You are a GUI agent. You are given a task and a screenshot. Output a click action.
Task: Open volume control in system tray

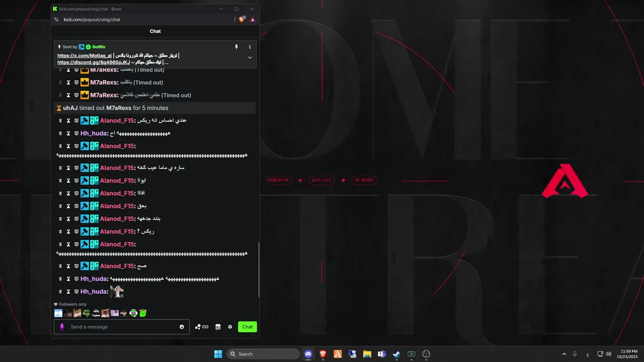pyautogui.click(x=608, y=354)
